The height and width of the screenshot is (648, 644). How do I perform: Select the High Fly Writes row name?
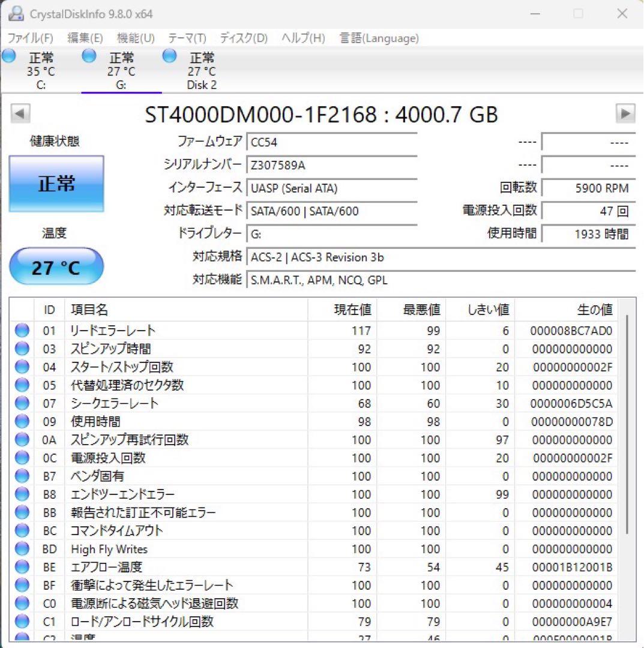[109, 549]
